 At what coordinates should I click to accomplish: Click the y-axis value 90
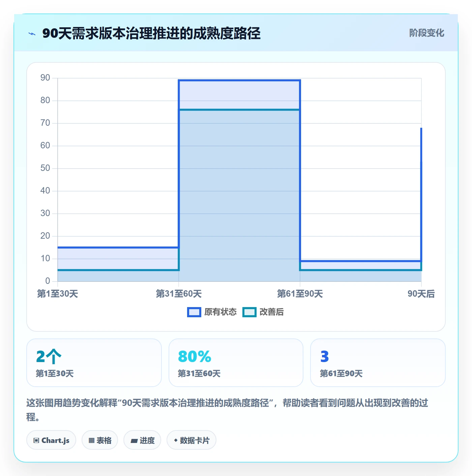pyautogui.click(x=45, y=78)
